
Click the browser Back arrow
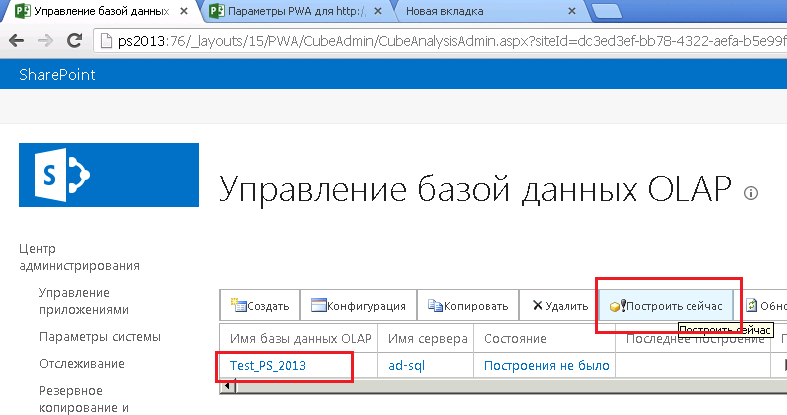(17, 41)
